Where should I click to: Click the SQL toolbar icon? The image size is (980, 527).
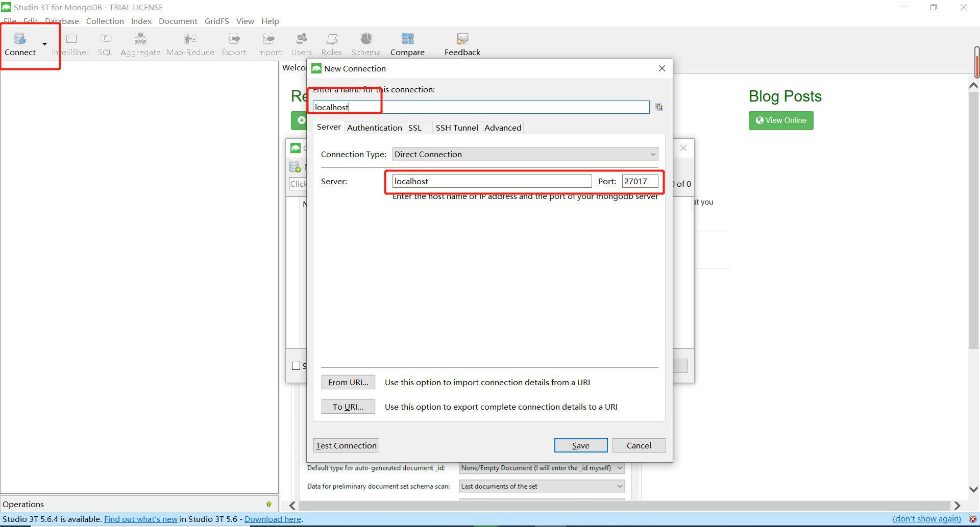tap(105, 44)
